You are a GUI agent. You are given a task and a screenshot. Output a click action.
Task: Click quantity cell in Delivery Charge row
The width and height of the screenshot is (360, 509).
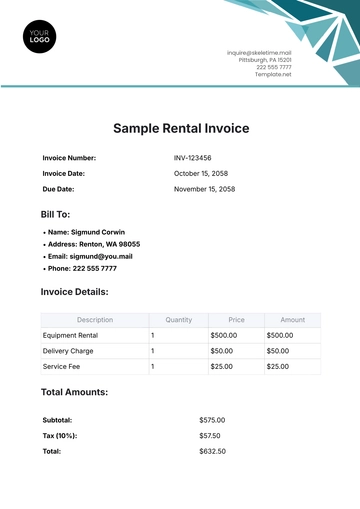click(x=179, y=351)
